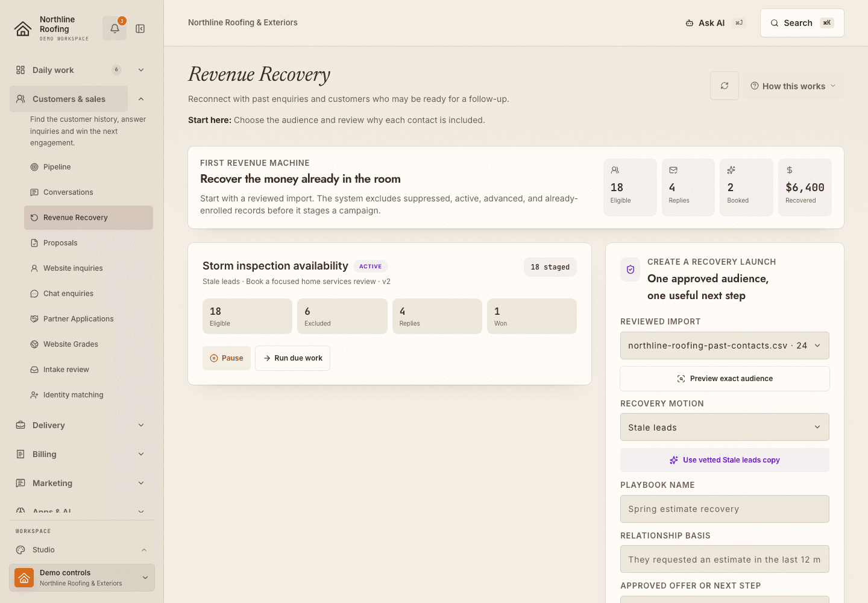868x603 pixels.
Task: Click the Daily work grid icon
Action: [x=20, y=70]
